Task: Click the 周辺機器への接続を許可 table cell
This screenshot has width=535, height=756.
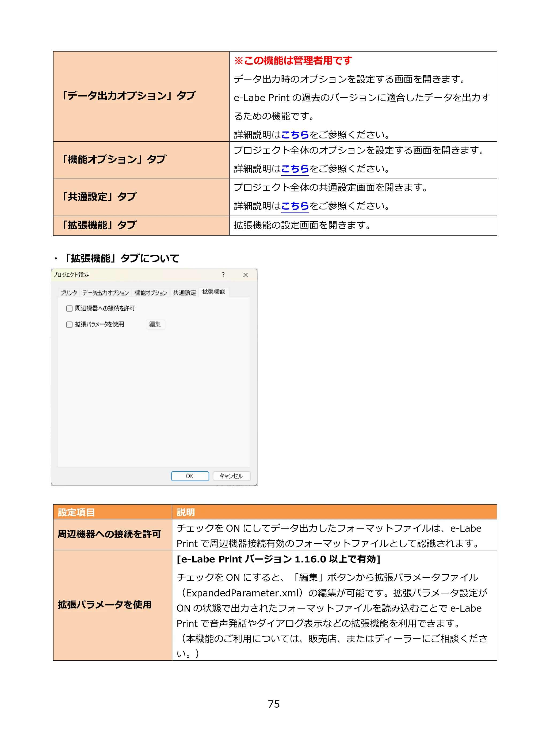Action: (x=113, y=535)
